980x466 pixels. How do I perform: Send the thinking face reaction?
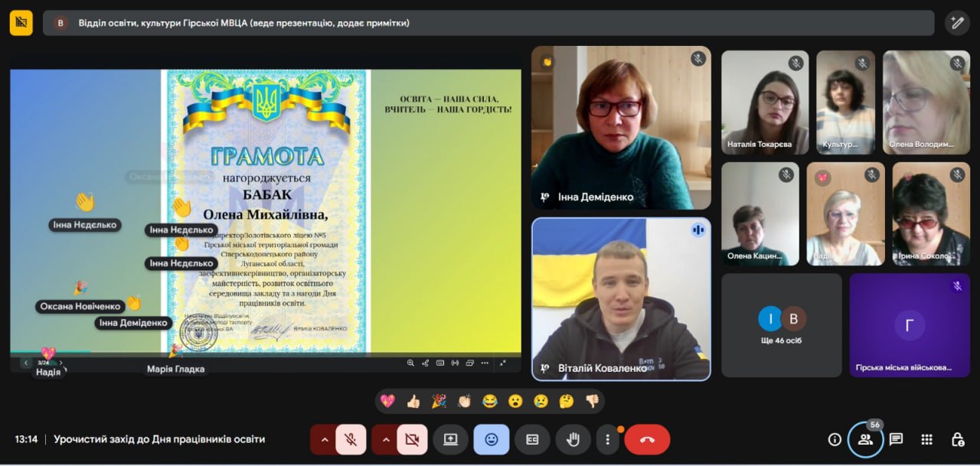(x=566, y=401)
